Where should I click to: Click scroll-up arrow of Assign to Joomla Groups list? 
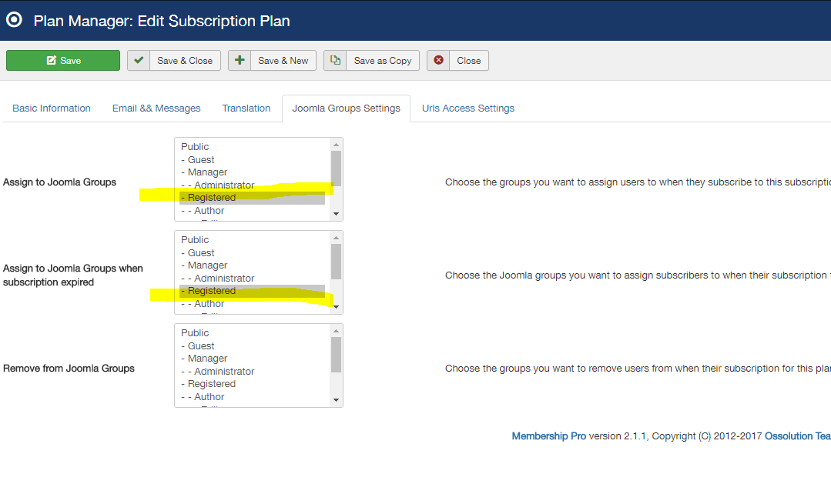click(336, 145)
